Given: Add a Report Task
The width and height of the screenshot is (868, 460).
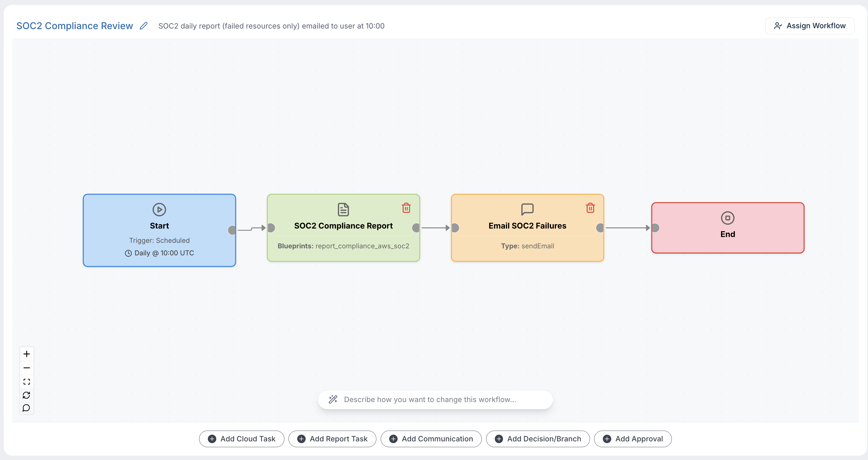Looking at the screenshot, I should 332,439.
